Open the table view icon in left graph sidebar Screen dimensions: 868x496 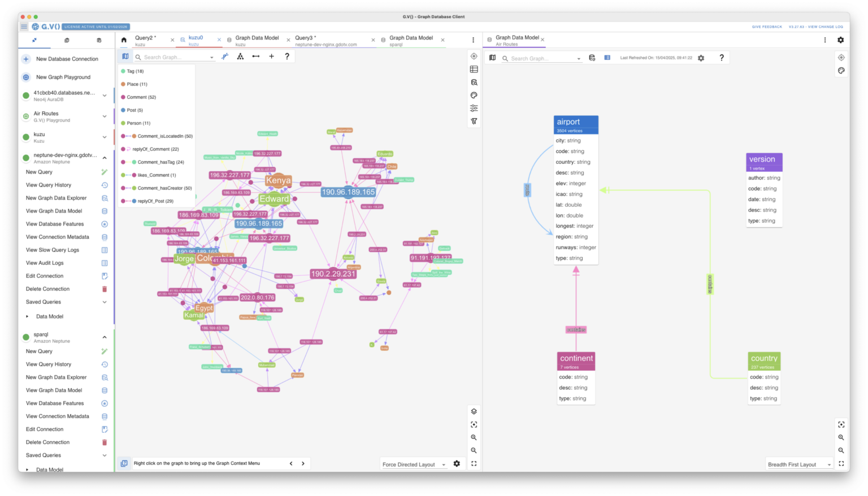(x=474, y=69)
